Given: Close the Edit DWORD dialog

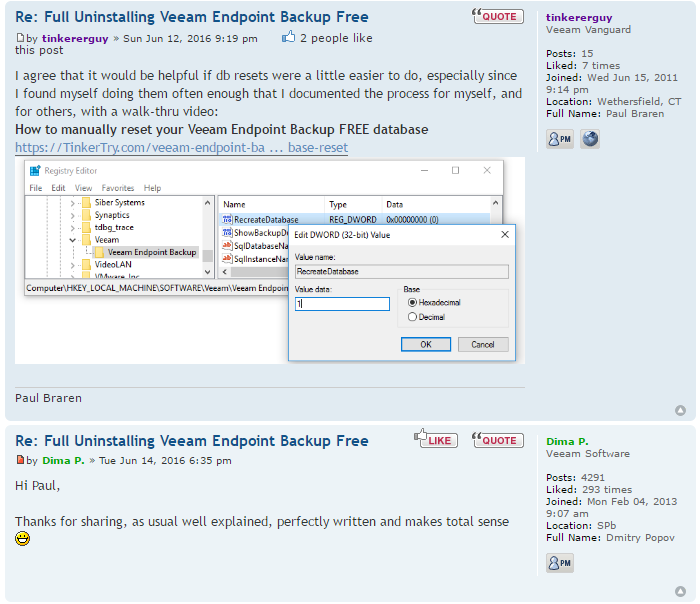Looking at the screenshot, I should pyautogui.click(x=505, y=234).
